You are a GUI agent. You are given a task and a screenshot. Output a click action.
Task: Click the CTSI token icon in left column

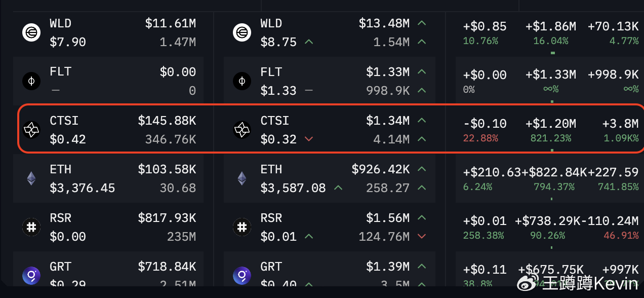tap(31, 130)
